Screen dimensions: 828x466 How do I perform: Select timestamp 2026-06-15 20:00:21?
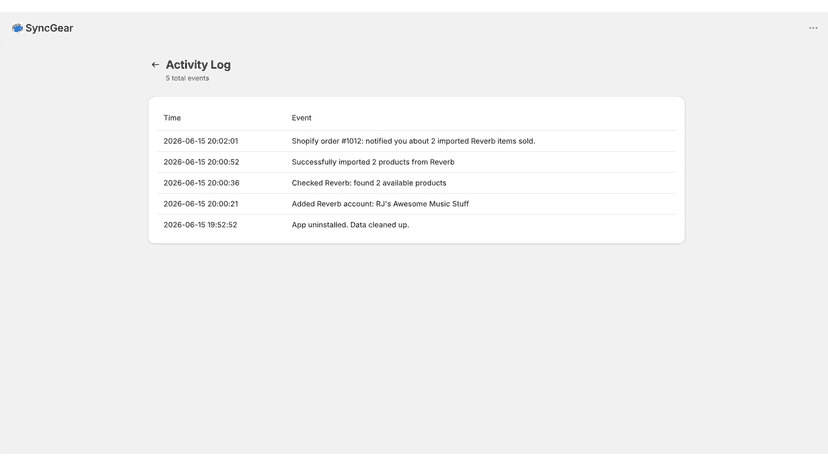[x=201, y=204]
